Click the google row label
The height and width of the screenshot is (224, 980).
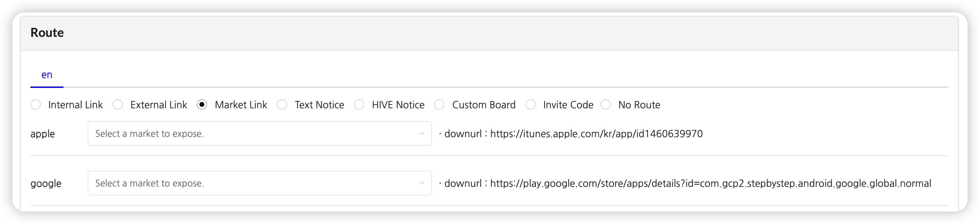point(46,184)
